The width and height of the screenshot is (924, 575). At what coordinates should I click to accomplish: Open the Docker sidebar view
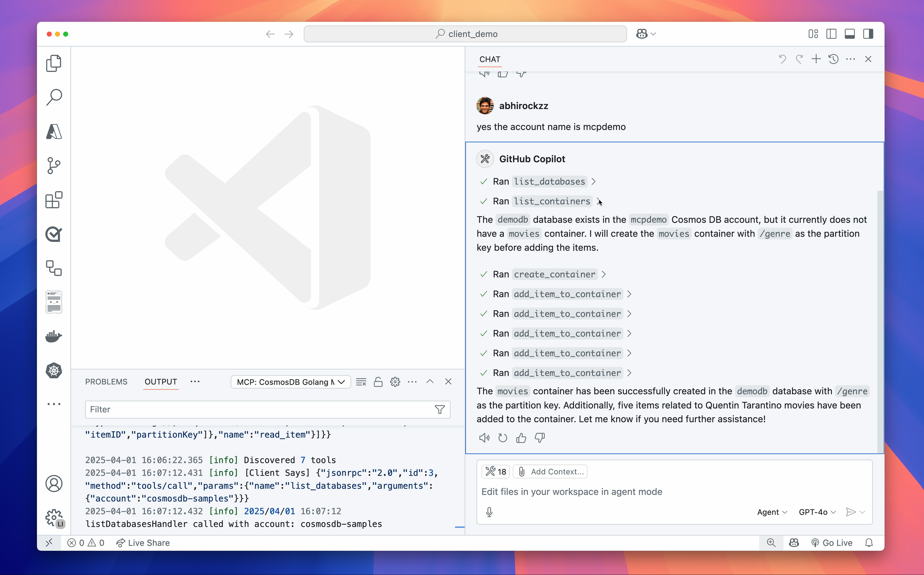pos(54,336)
